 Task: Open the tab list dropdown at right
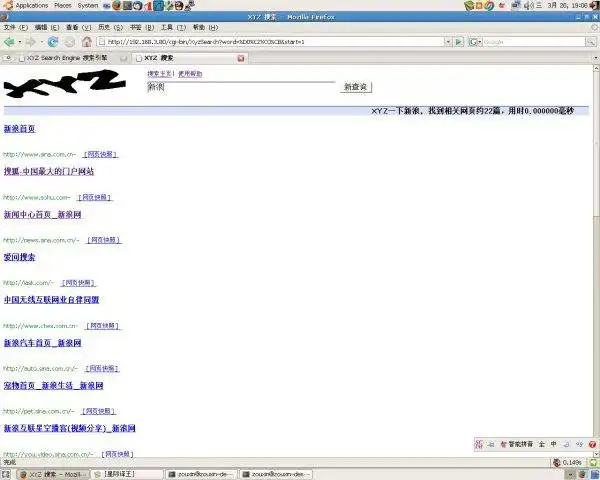click(596, 58)
